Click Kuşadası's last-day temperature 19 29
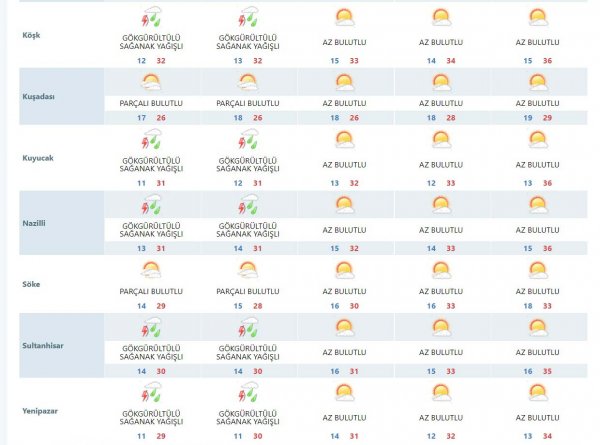The height and width of the screenshot is (445, 600). [537, 118]
